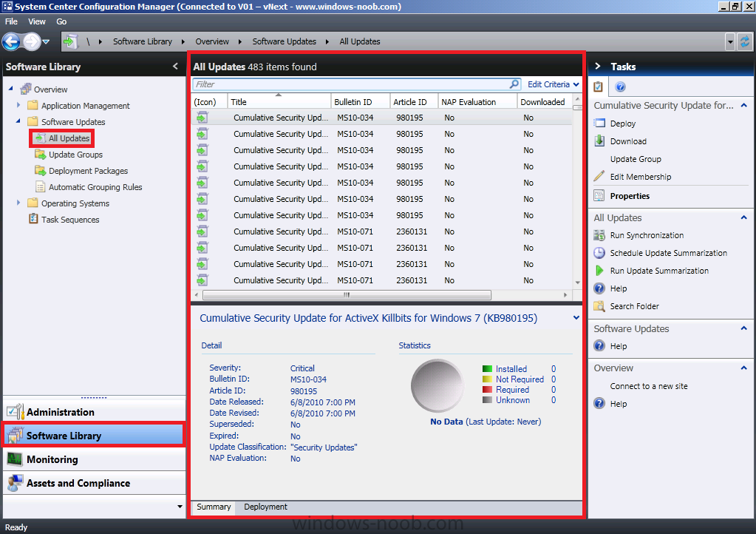Click the root node icon in breadcrumb bar
The height and width of the screenshot is (534, 756).
pyautogui.click(x=71, y=41)
